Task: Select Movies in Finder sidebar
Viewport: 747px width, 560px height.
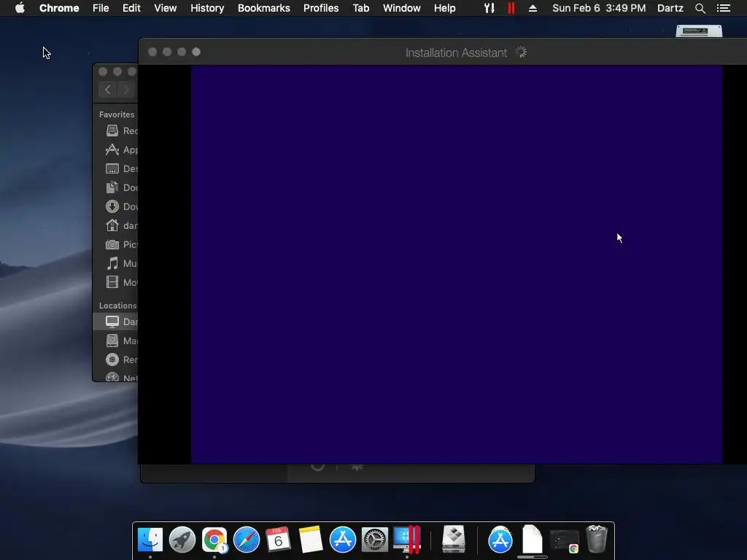Action: point(116,282)
